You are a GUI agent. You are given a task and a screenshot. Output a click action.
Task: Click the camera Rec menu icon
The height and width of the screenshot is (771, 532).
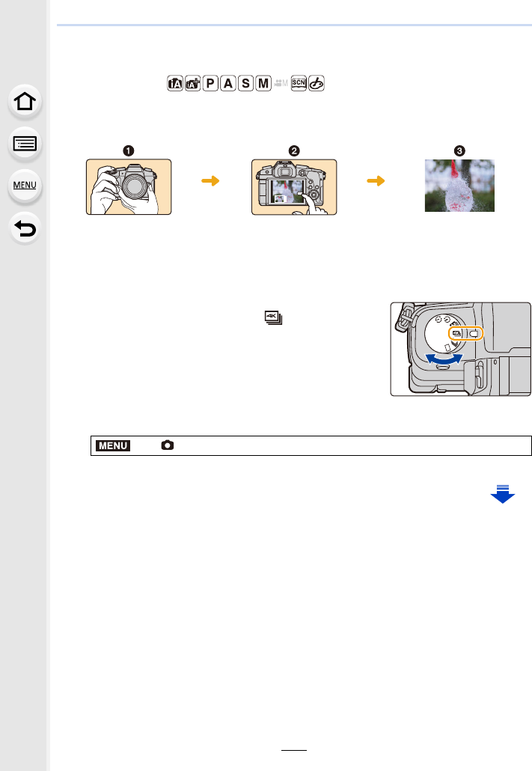click(168, 445)
